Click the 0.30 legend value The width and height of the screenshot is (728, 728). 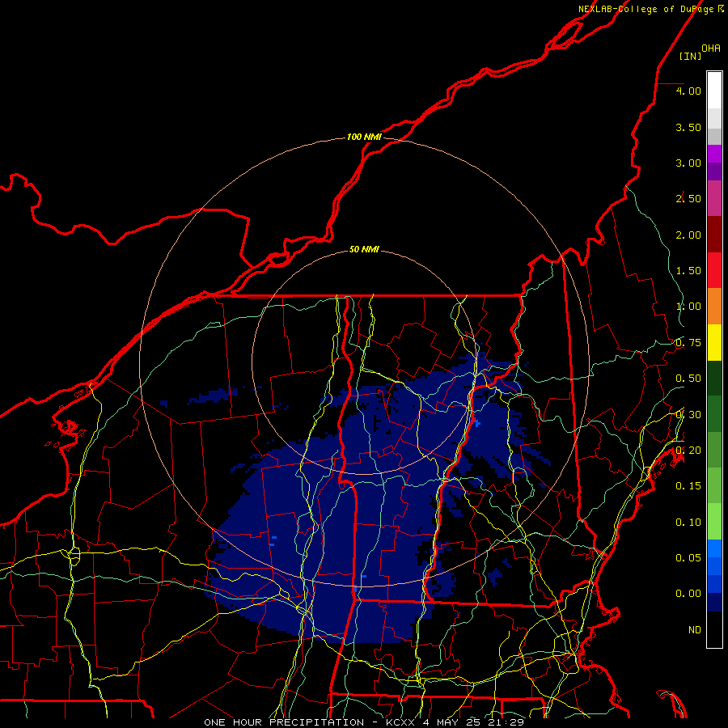(688, 415)
